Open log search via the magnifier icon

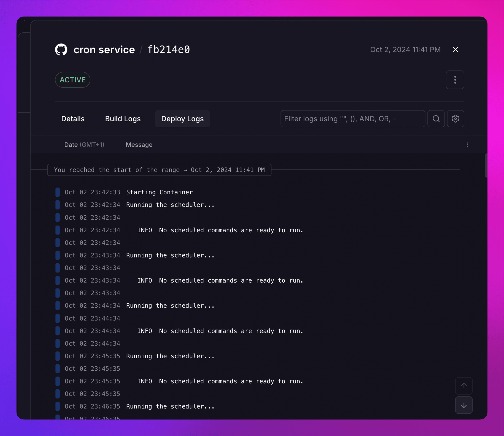[x=436, y=119]
